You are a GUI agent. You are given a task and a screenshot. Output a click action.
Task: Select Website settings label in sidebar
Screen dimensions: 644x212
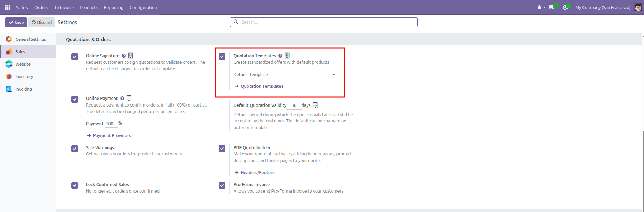coord(23,64)
